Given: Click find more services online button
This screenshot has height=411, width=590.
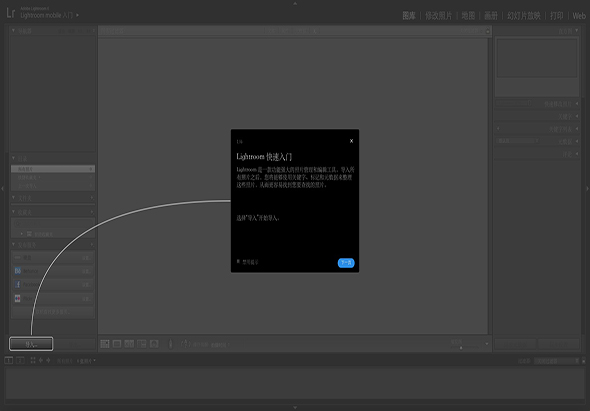Looking at the screenshot, I should [53, 312].
